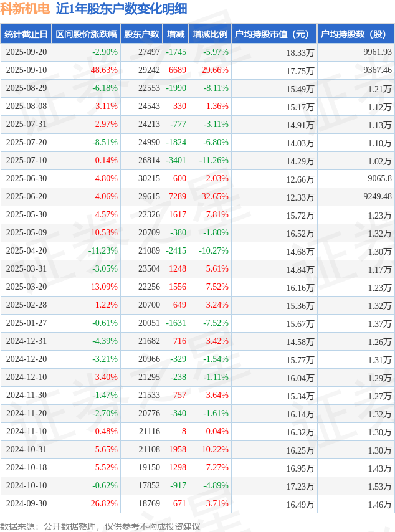Click the 数据来源 disclaimer footer text

[x=100, y=526]
